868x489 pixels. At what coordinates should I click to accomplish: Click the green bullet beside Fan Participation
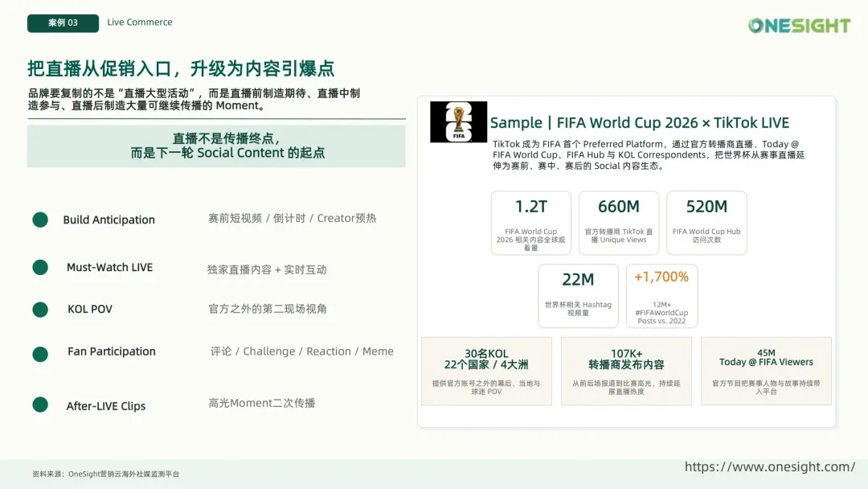pyautogui.click(x=40, y=355)
